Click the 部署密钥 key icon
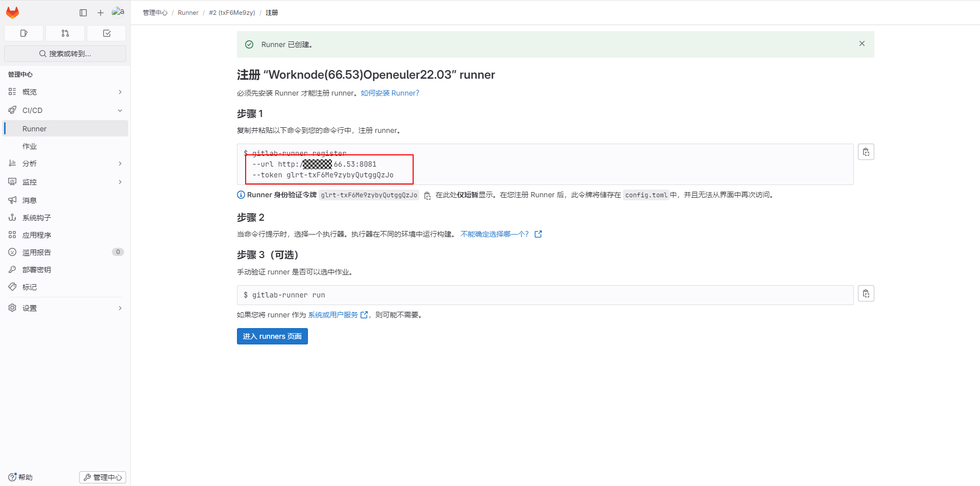Screen dimensions: 980x486 pos(12,270)
